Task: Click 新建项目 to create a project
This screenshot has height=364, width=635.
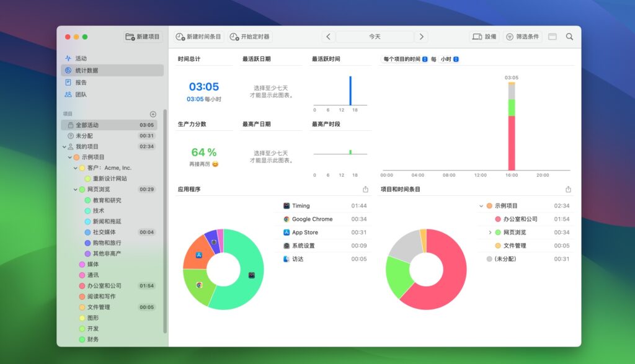Action: tap(141, 36)
